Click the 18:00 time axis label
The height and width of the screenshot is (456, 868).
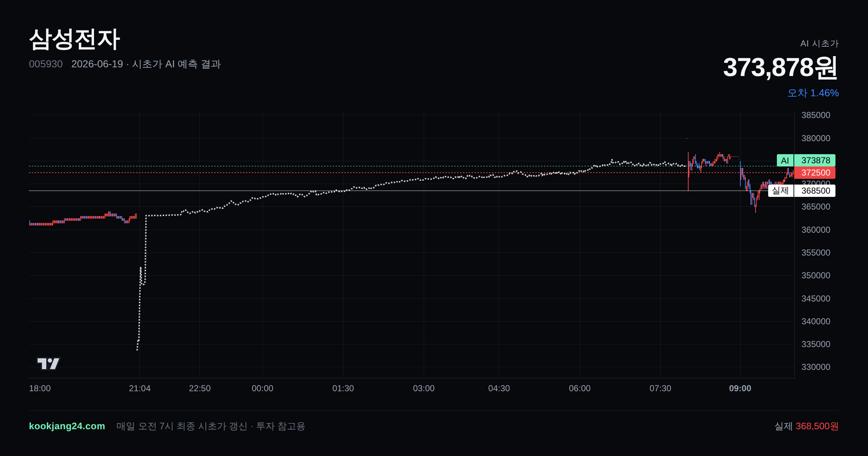(x=40, y=388)
